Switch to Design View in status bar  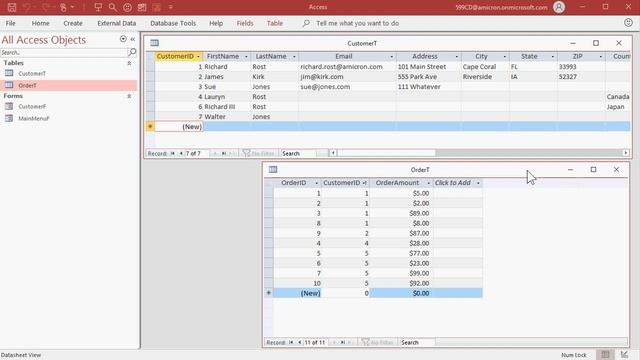(624, 355)
